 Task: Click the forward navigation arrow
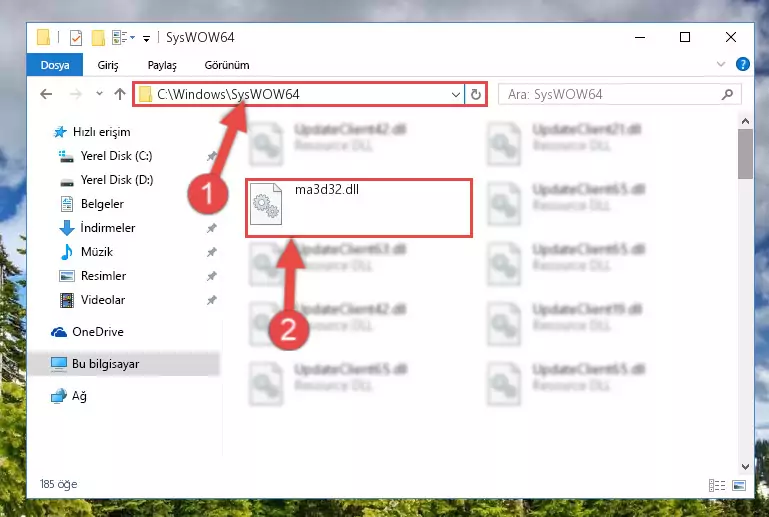pos(76,94)
